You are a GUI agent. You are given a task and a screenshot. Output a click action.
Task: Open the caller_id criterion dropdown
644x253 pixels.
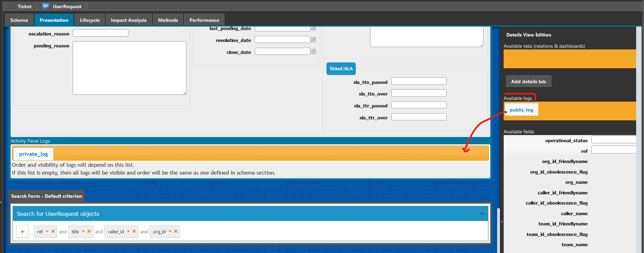click(128, 231)
